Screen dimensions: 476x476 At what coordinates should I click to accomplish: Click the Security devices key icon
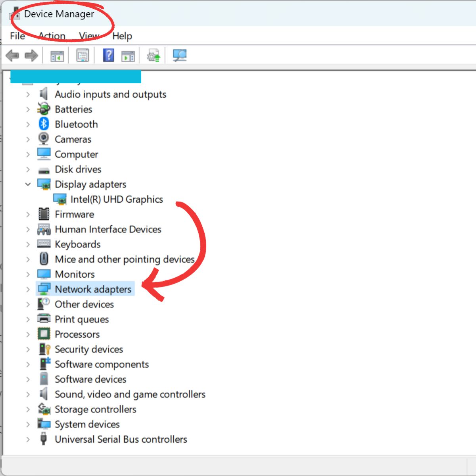coord(44,349)
